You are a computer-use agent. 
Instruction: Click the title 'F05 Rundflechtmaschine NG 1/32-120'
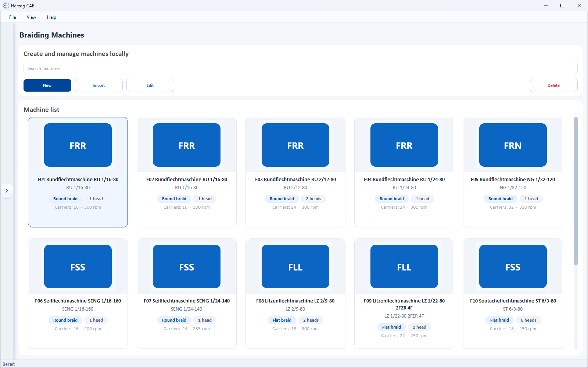click(513, 180)
